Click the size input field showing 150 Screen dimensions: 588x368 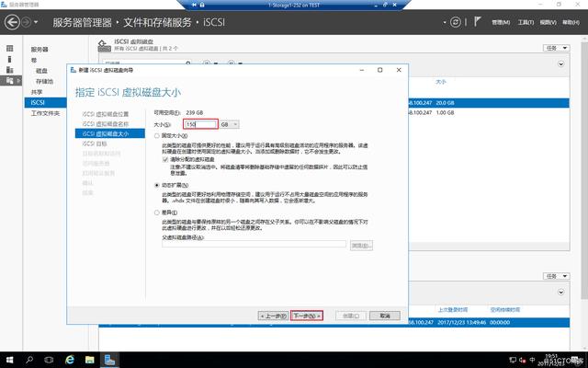[x=200, y=124]
